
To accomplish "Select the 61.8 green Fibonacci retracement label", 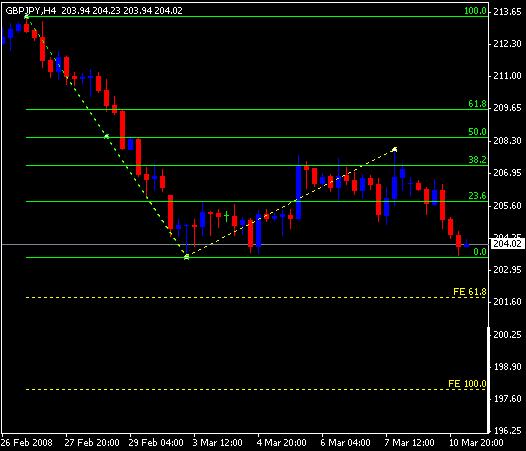I will click(x=477, y=104).
